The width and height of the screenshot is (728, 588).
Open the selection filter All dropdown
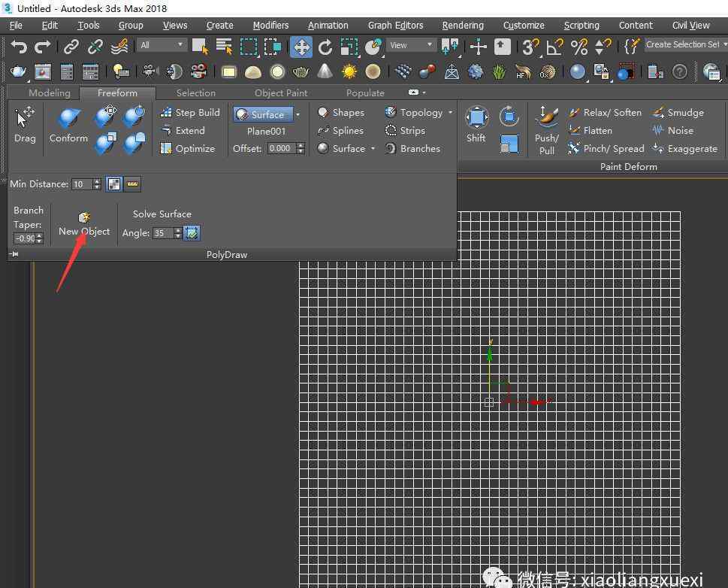[x=162, y=45]
